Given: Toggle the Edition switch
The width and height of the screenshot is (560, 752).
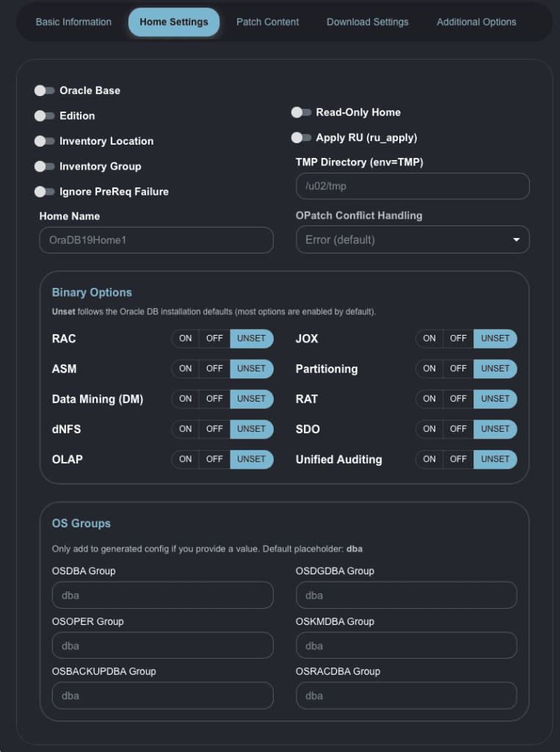Looking at the screenshot, I should (45, 116).
